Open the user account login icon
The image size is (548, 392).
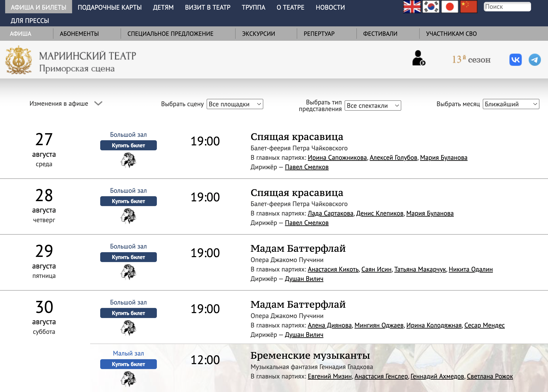419,58
